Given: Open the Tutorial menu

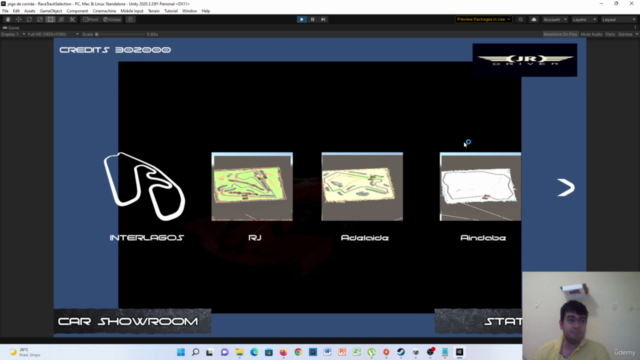Looking at the screenshot, I should point(171,11).
